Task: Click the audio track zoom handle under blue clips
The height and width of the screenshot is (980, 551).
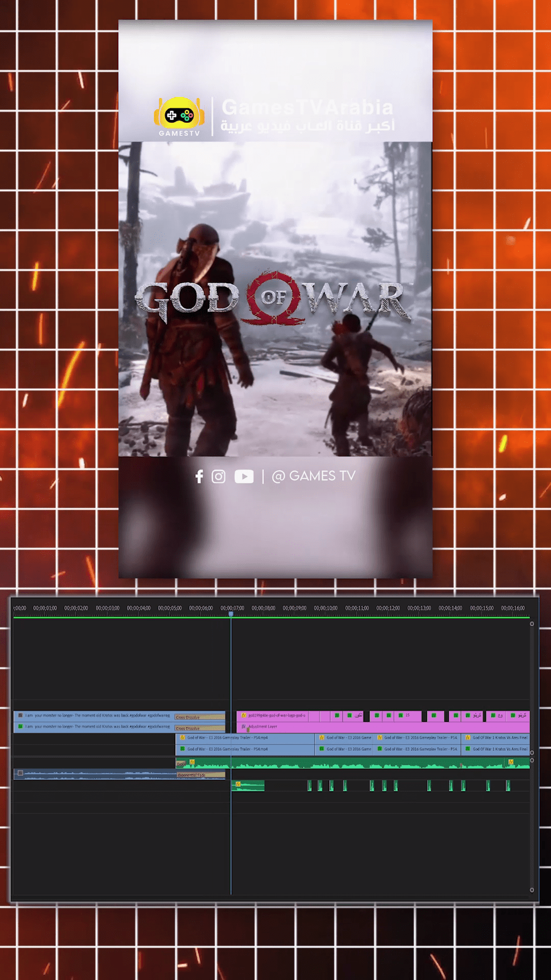Action: [532, 760]
